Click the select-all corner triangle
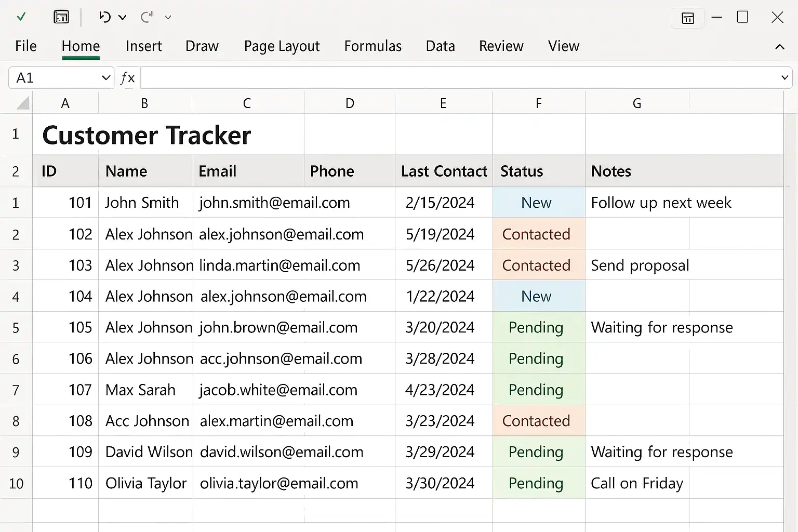The width and height of the screenshot is (798, 532). point(23,103)
